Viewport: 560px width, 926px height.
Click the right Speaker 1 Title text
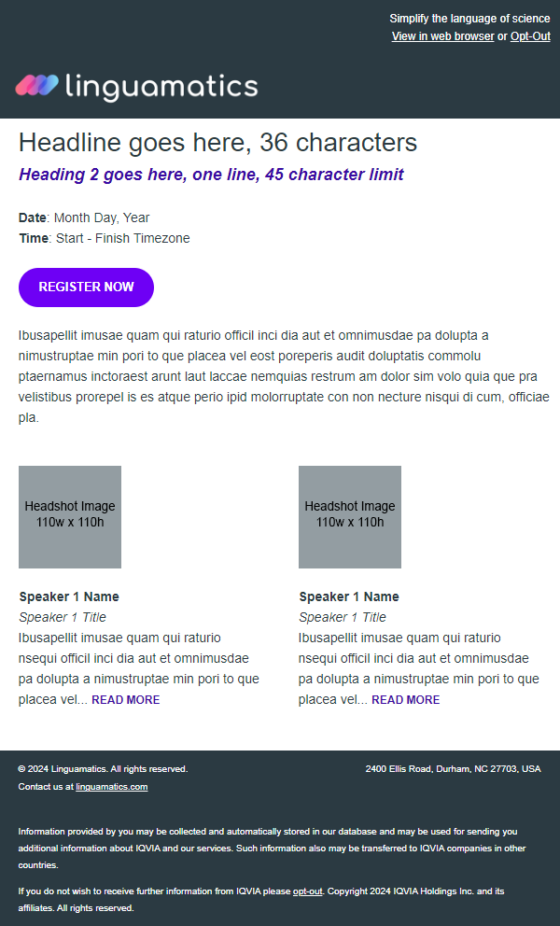pyautogui.click(x=343, y=617)
